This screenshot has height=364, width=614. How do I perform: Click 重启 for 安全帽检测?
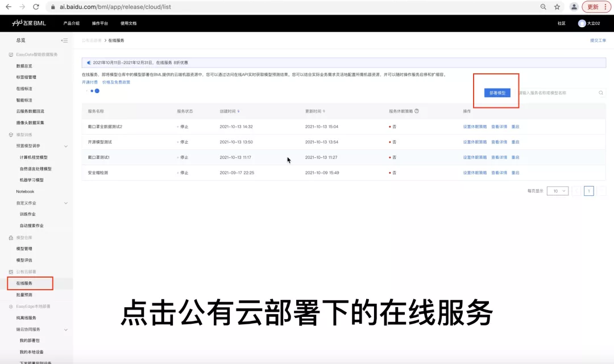pos(515,173)
